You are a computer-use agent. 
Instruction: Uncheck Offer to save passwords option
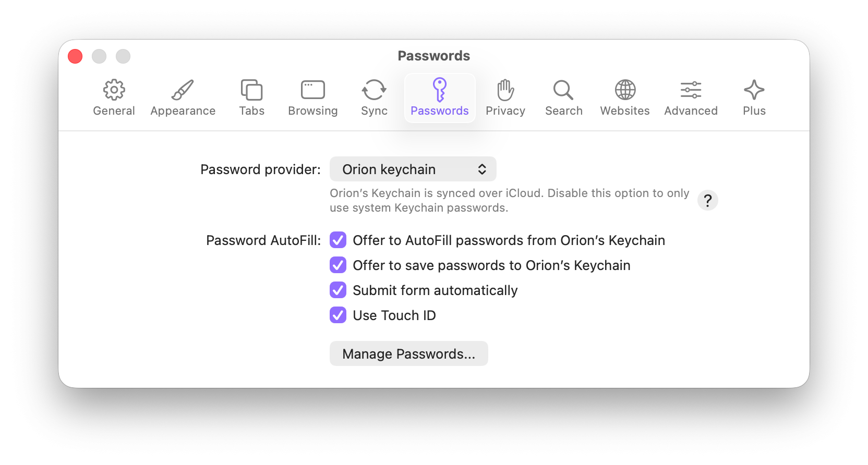(338, 265)
